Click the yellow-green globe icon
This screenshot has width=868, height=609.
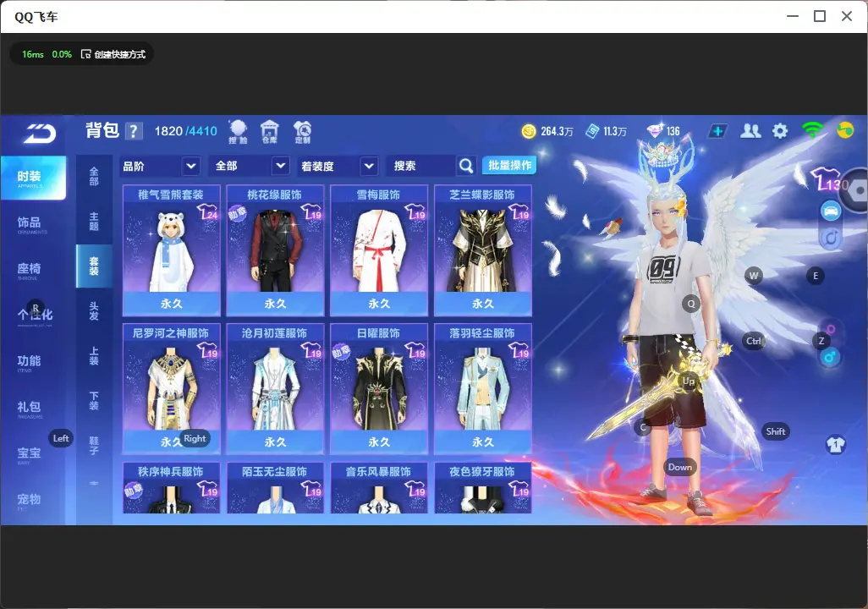(x=845, y=130)
